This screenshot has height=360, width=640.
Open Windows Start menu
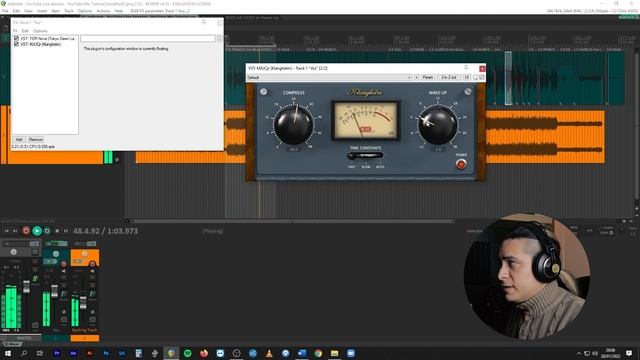[7, 353]
